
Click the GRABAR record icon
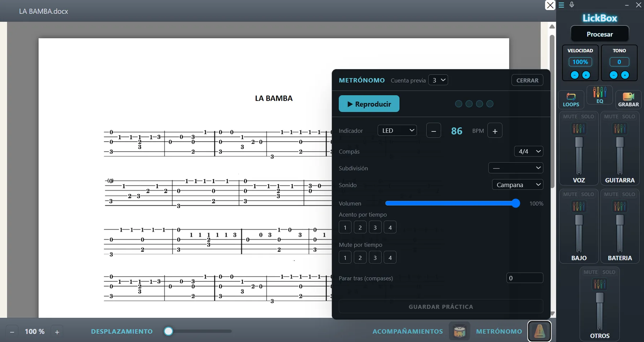coord(628,99)
